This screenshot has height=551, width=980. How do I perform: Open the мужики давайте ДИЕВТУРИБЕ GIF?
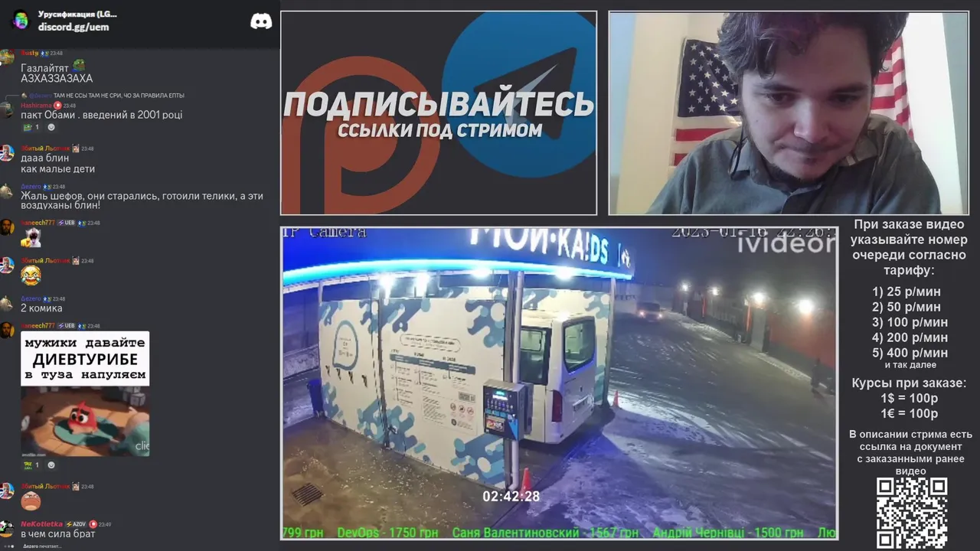click(85, 393)
